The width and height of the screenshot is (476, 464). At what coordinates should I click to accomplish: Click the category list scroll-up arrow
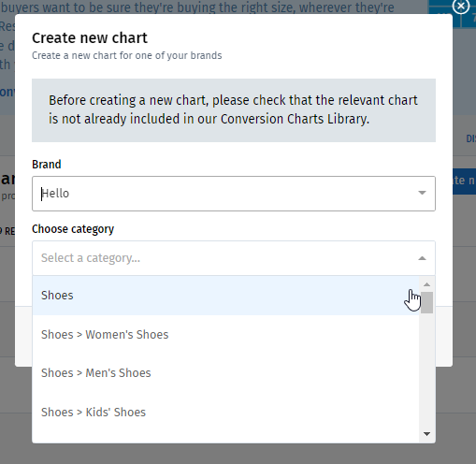(426, 284)
